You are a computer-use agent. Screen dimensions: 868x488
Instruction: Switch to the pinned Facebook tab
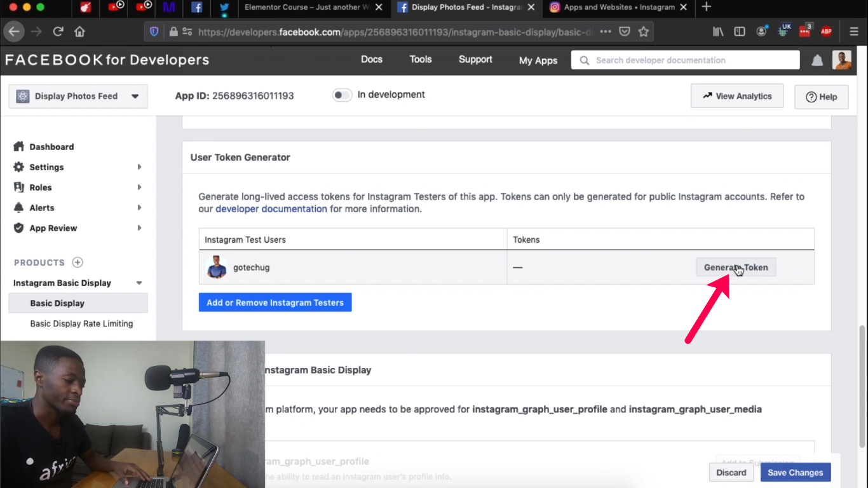pyautogui.click(x=197, y=8)
